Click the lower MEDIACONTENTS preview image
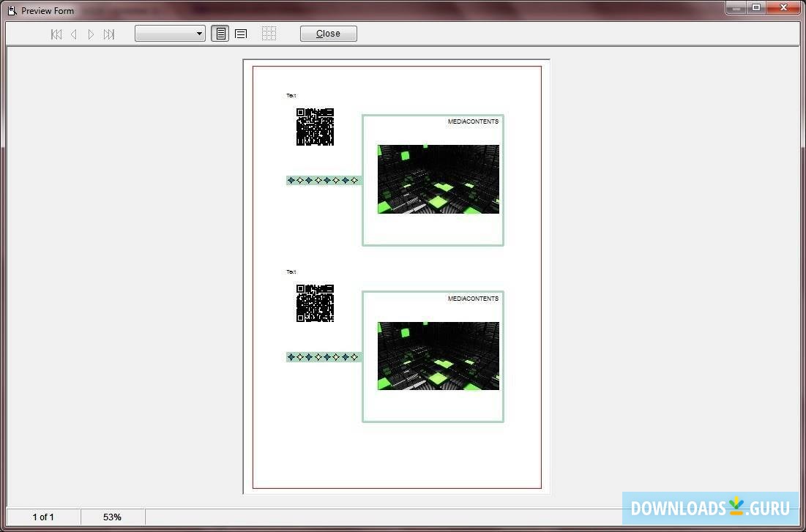This screenshot has width=806, height=532. [x=437, y=356]
